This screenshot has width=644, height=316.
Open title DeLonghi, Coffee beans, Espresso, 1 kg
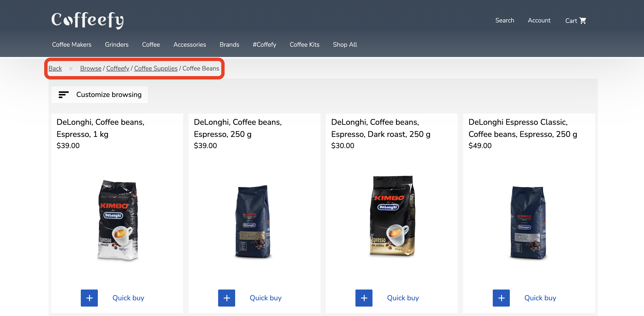100,128
